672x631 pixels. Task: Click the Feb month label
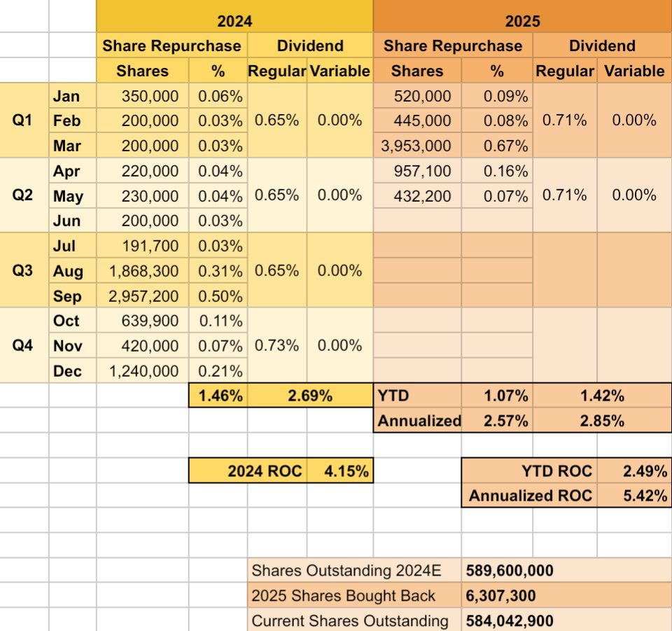click(x=73, y=120)
